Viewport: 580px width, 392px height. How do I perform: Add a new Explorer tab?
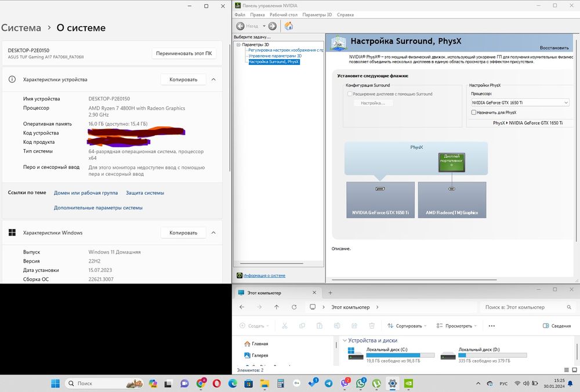coord(331,292)
